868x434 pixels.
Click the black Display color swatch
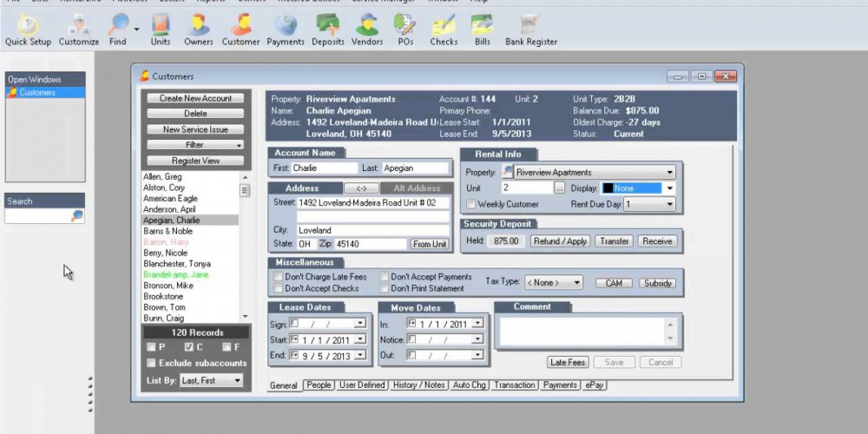608,188
